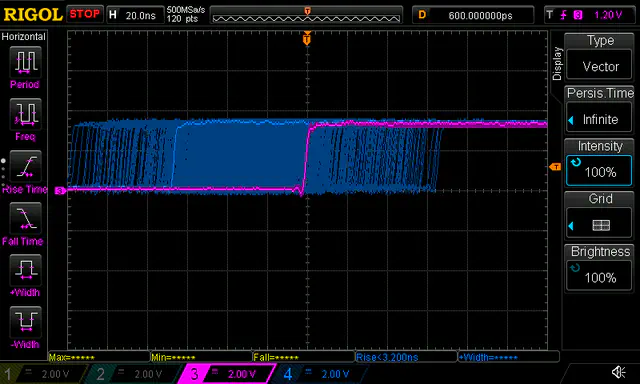Click the Display menu tab label
Viewport: 640px width, 384px height.
pyautogui.click(x=557, y=64)
